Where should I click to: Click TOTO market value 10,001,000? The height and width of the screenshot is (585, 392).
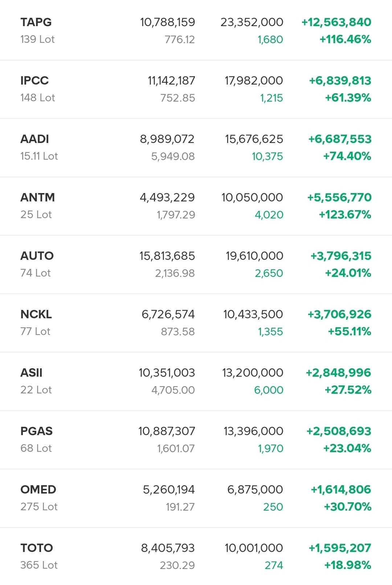tap(254, 548)
